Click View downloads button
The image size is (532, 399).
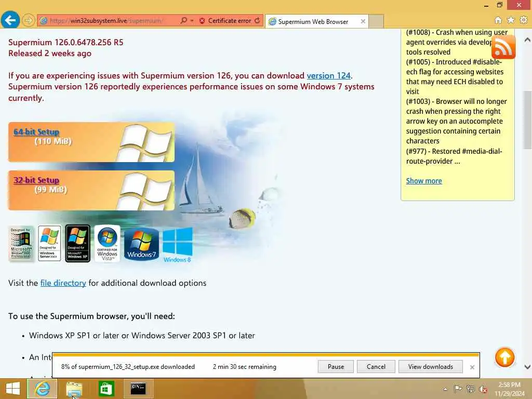pyautogui.click(x=431, y=367)
